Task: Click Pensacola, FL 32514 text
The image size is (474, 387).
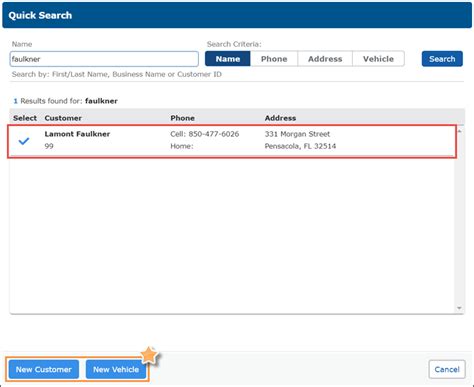Action: tap(300, 146)
